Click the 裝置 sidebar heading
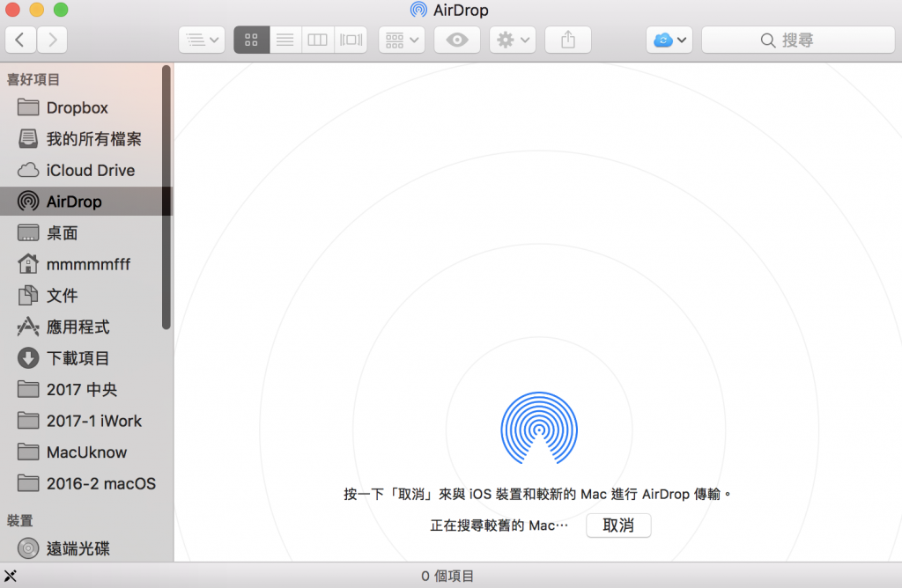Image resolution: width=902 pixels, height=588 pixels. (x=19, y=521)
